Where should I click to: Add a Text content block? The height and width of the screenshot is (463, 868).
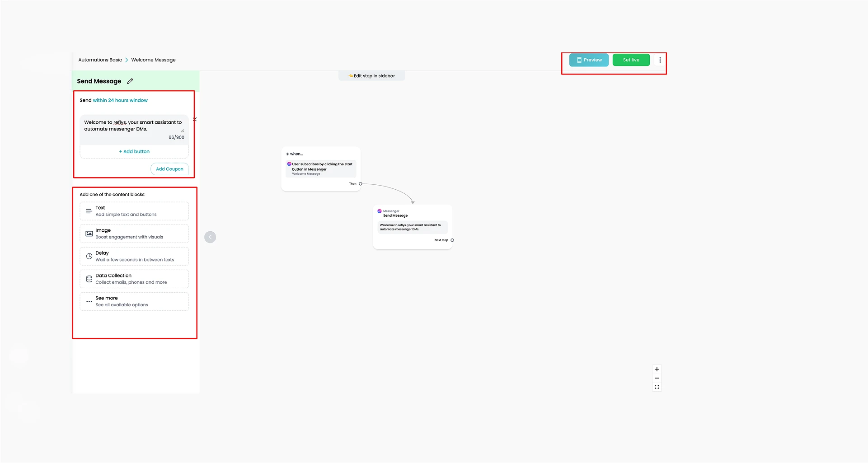coord(134,211)
